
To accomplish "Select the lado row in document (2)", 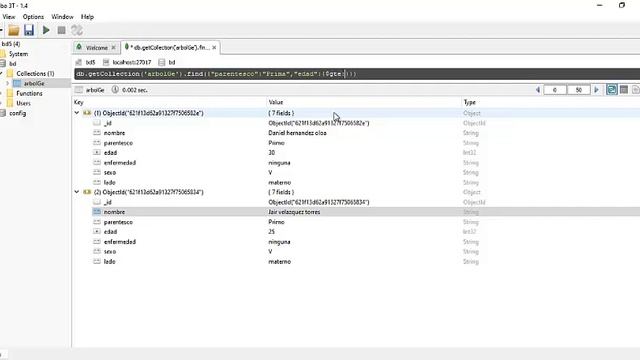I will [x=357, y=262].
